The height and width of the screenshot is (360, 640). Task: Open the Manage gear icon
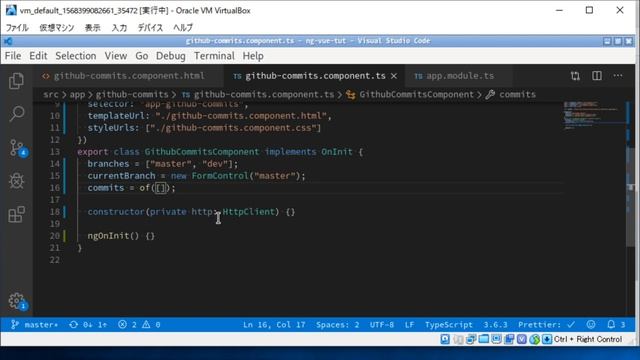(17, 301)
